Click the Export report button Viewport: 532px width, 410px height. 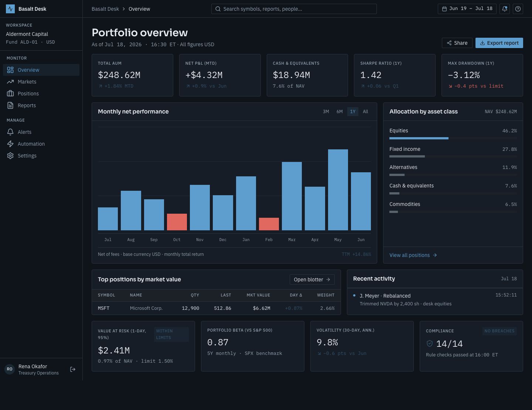coord(499,43)
